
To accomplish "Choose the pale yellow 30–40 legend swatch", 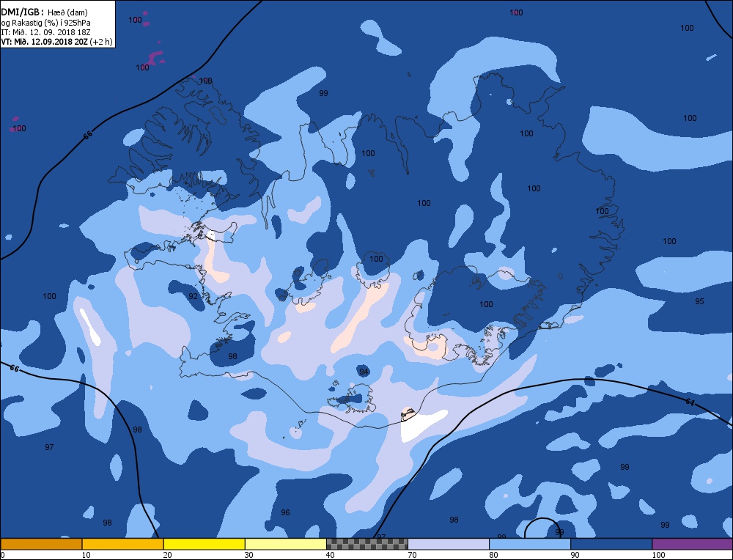I will (285, 544).
